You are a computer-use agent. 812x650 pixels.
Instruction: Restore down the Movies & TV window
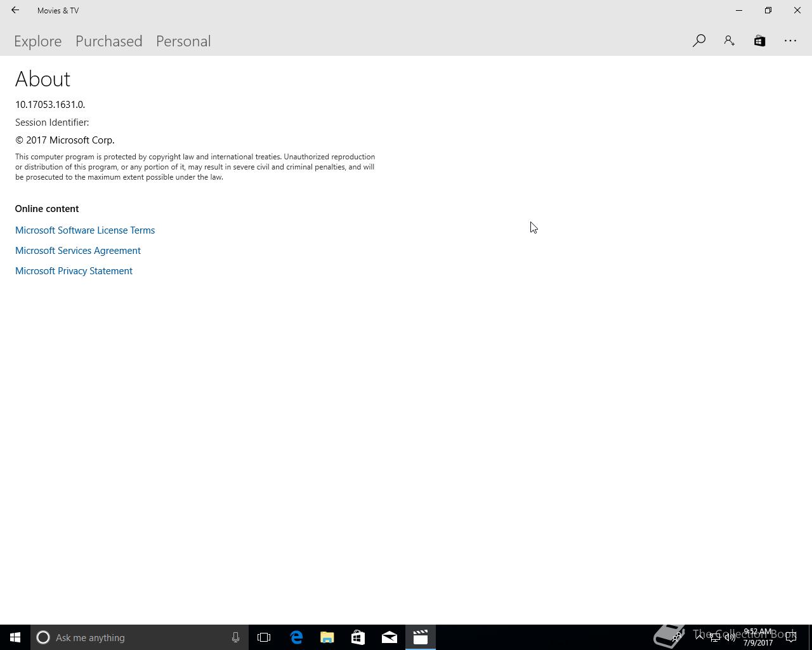point(768,10)
